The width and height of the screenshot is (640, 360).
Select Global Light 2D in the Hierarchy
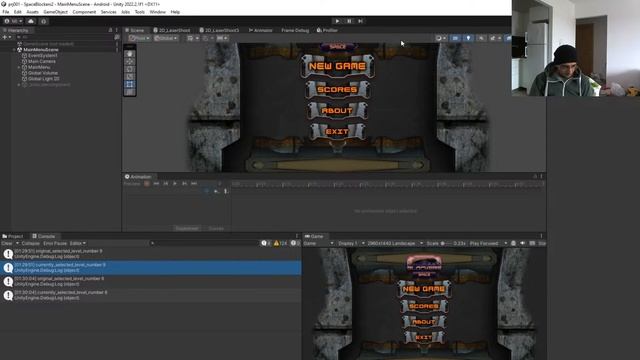[44, 79]
